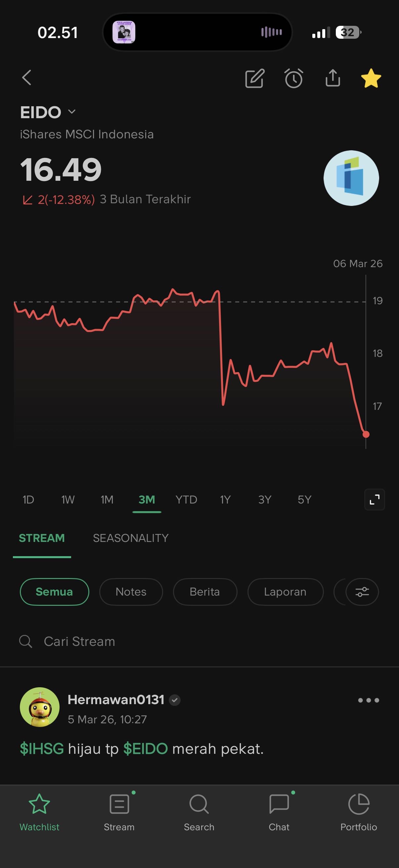Open the three-dot post options menu
Image resolution: width=399 pixels, height=868 pixels.
pos(369,700)
